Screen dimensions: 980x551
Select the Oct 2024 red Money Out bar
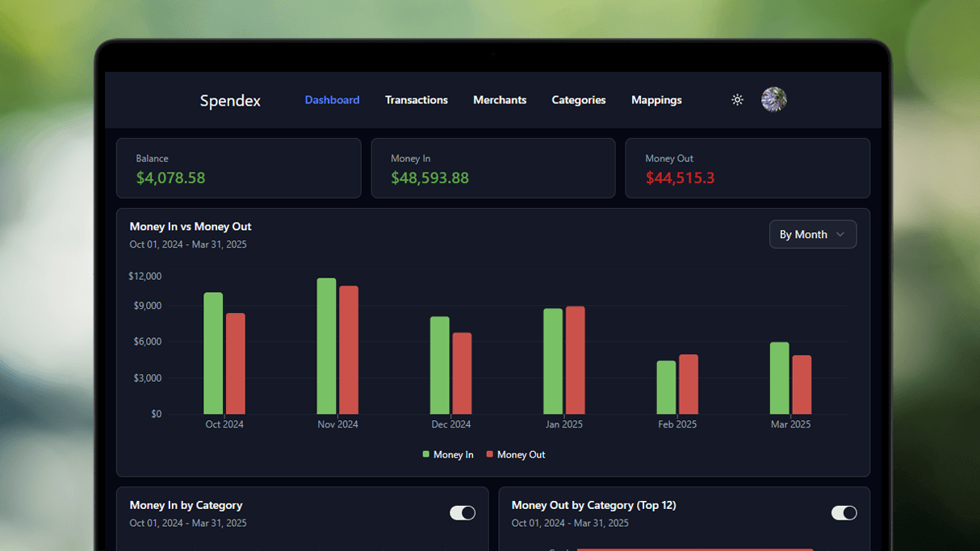point(236,364)
